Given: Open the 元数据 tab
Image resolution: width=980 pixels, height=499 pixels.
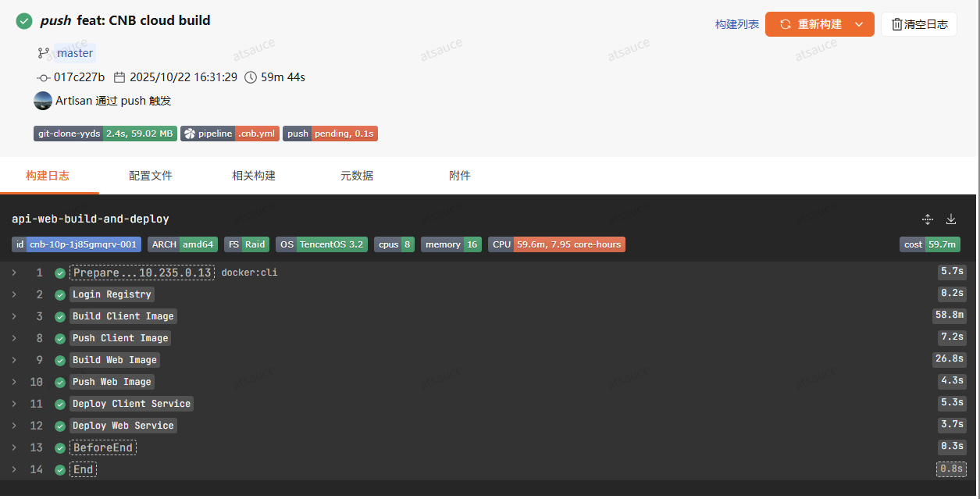Looking at the screenshot, I should point(357,176).
